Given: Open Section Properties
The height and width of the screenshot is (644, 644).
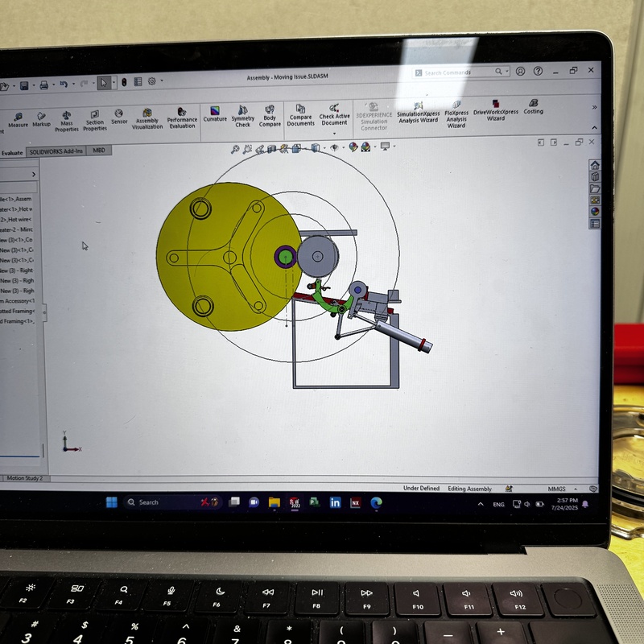Looking at the screenshot, I should [95, 120].
